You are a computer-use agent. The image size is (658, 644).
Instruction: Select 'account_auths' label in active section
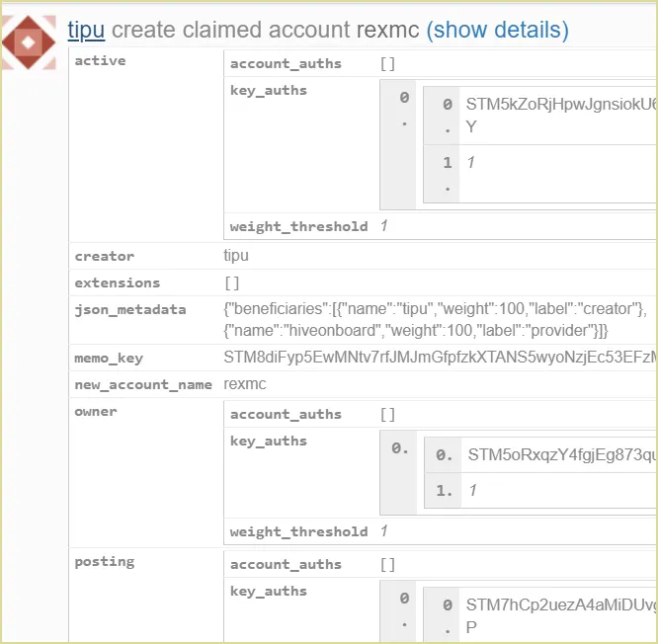pos(286,64)
